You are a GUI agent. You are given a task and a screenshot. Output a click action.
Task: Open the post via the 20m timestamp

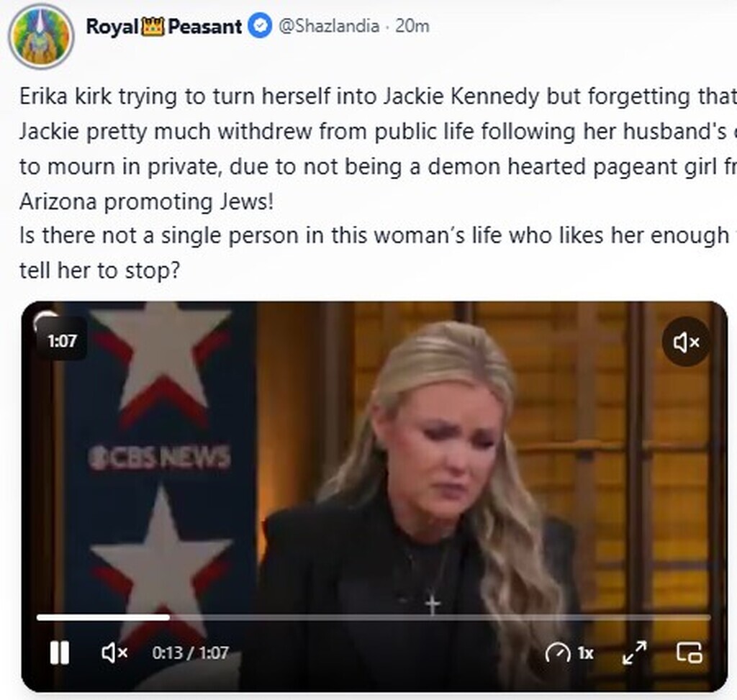pyautogui.click(x=412, y=27)
